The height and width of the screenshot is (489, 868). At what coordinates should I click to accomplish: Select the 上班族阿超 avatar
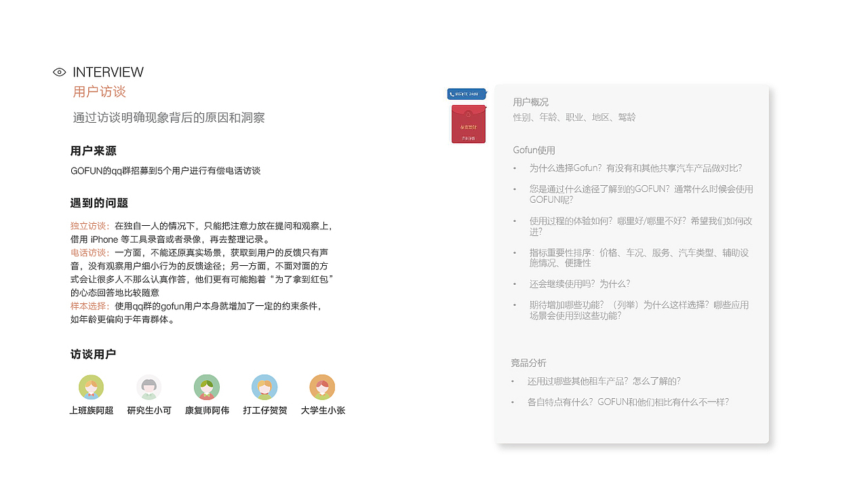point(92,387)
